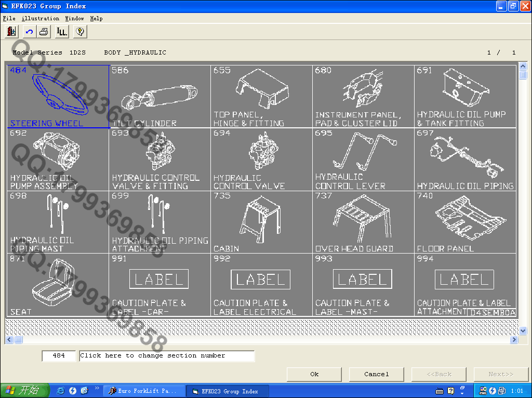Choose the 871 Seat illustration
The height and width of the screenshot is (398, 532).
pos(58,285)
